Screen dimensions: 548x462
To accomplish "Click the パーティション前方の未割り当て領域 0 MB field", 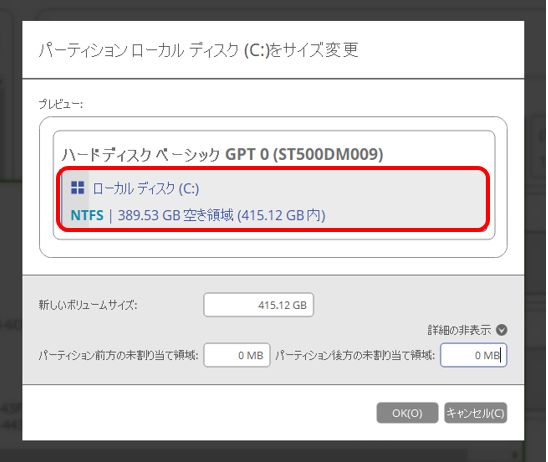I will pos(237,355).
